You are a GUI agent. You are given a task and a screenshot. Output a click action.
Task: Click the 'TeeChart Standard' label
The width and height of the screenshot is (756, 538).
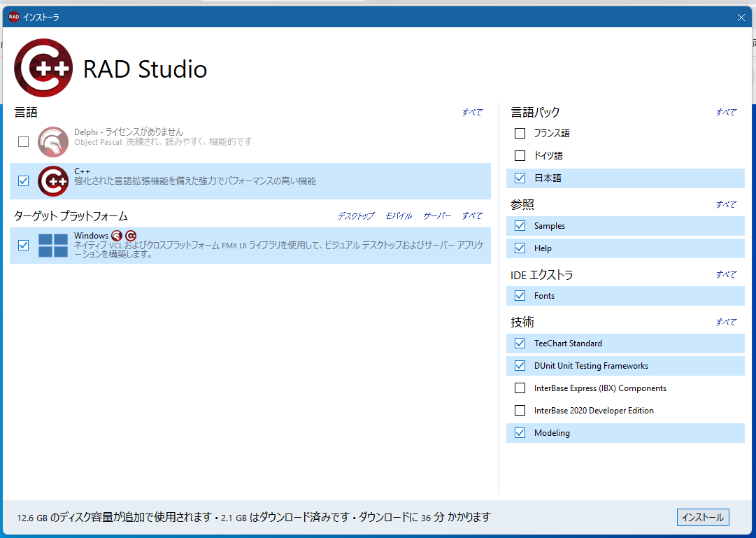[568, 343]
